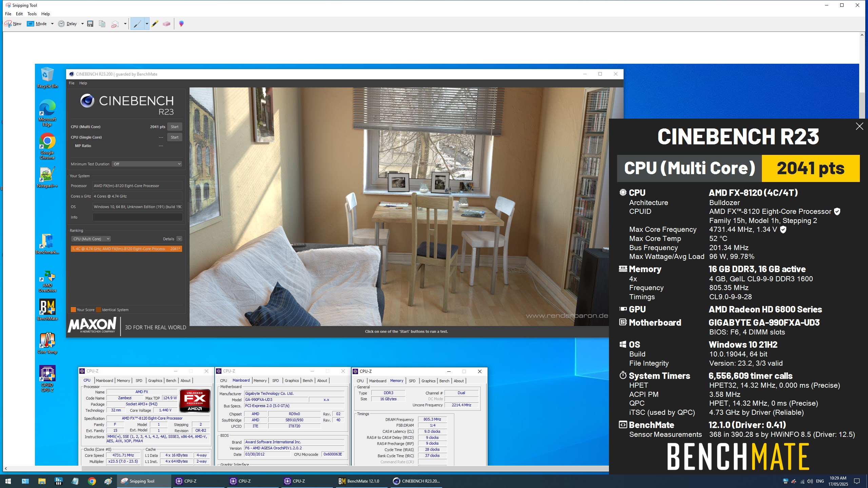Close the BenchMate result overlay
The width and height of the screenshot is (868, 488).
click(x=859, y=126)
